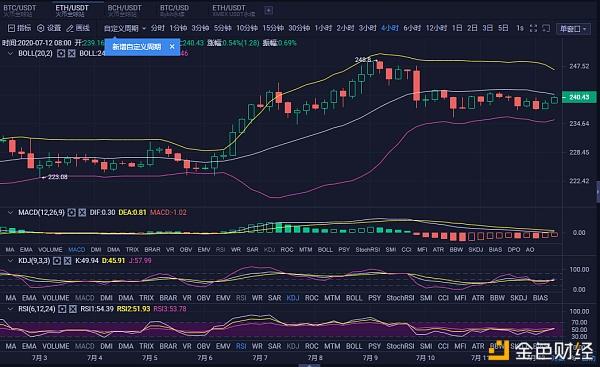Click the green 240.43 current price label
The image size is (600, 367).
[579, 97]
